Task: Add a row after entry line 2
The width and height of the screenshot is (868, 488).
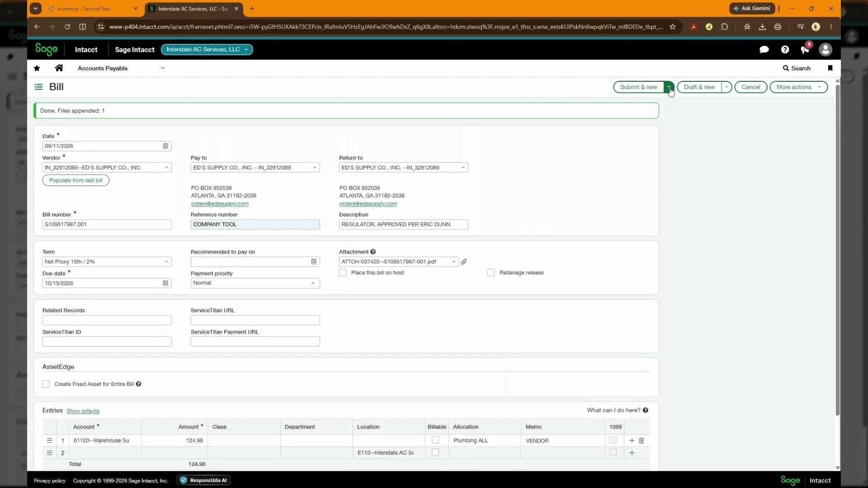Action: pyautogui.click(x=632, y=453)
